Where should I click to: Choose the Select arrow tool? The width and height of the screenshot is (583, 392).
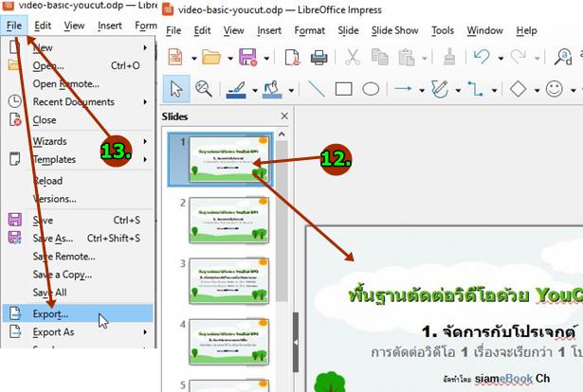click(x=176, y=89)
